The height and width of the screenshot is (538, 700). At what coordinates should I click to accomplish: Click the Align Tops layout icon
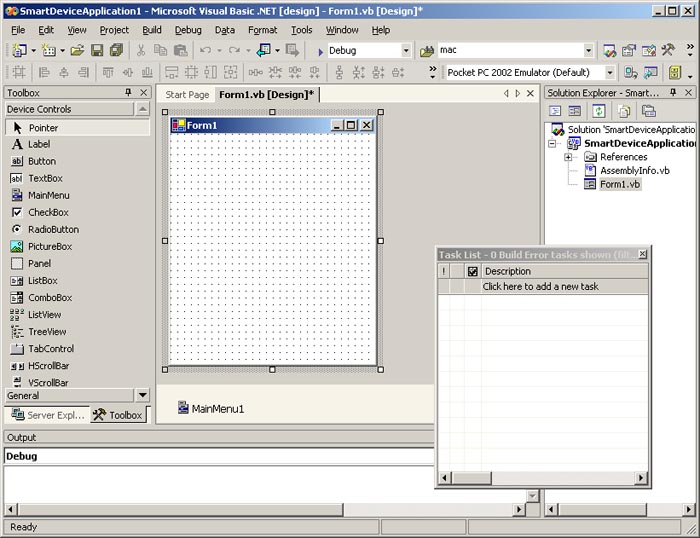pos(108,72)
